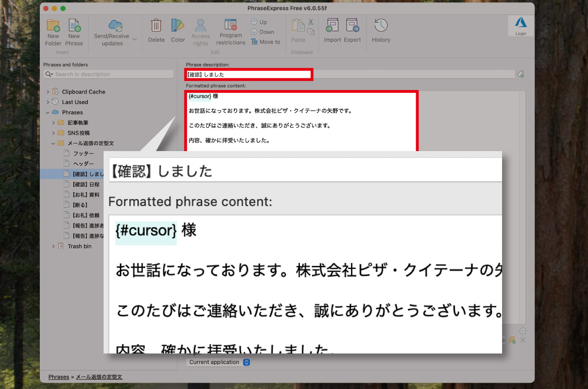The height and width of the screenshot is (389, 588).
Task: Click the round plus icon at bottom right
Action: tap(523, 331)
